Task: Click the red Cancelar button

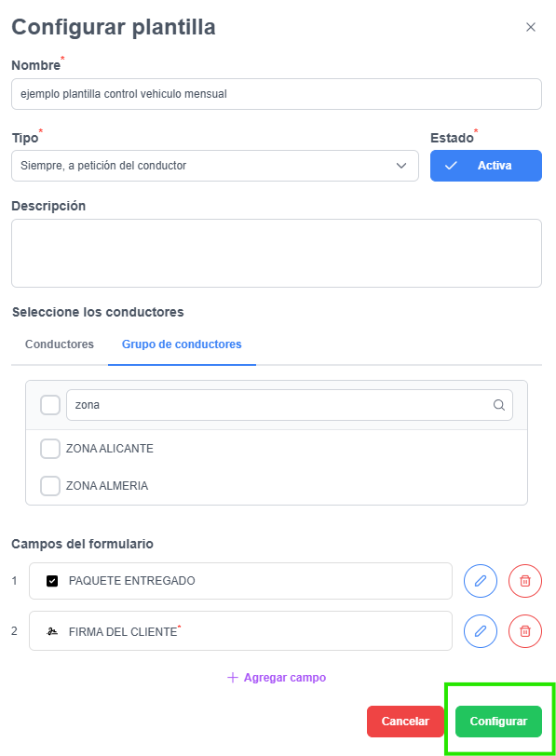Action: tap(405, 722)
